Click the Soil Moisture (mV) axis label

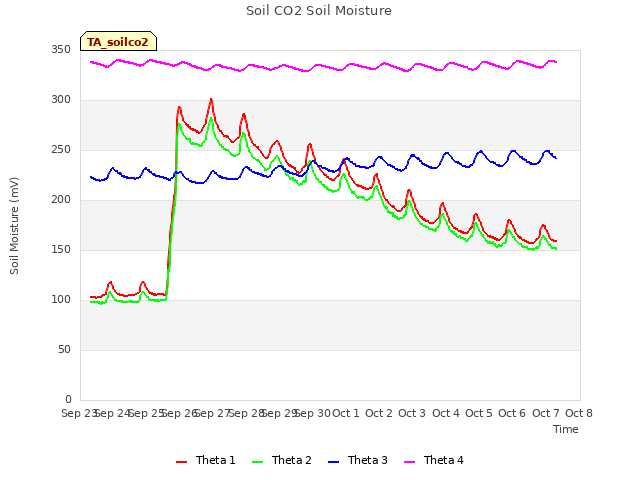click(14, 226)
